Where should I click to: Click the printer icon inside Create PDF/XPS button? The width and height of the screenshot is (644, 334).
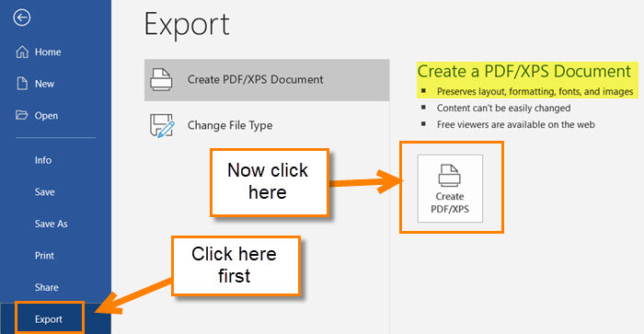point(450,176)
